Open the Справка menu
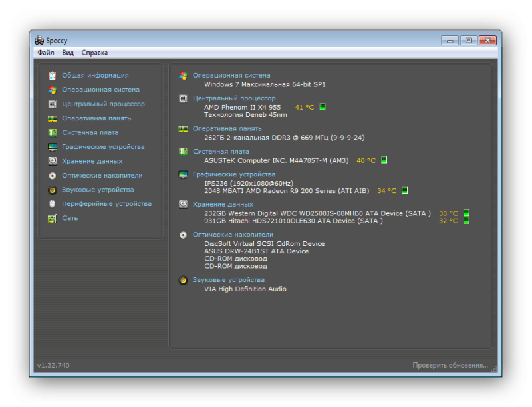This screenshot has height=407, width=532. coord(94,53)
